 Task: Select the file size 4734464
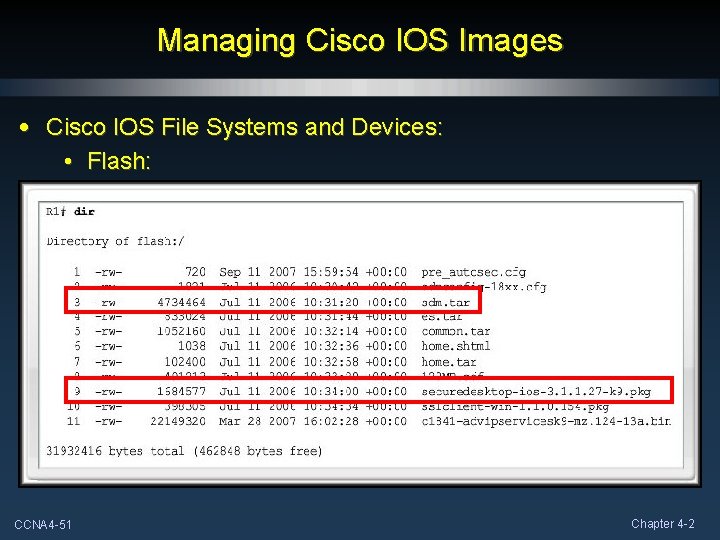[x=181, y=302]
